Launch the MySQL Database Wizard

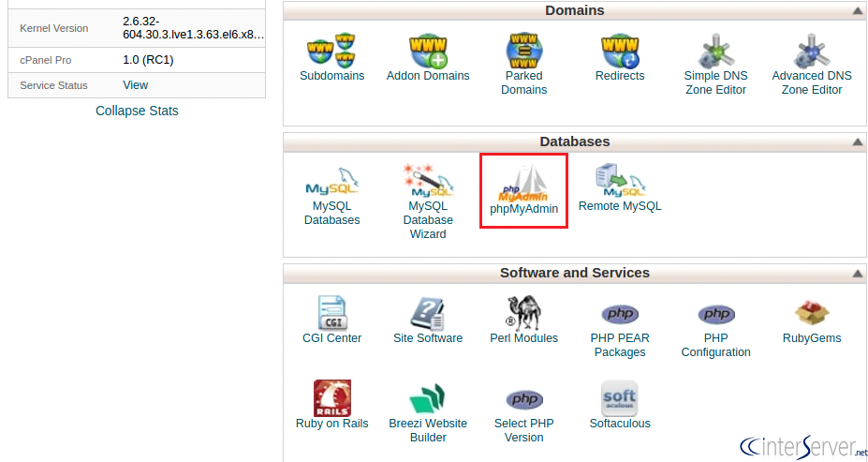[x=428, y=181]
